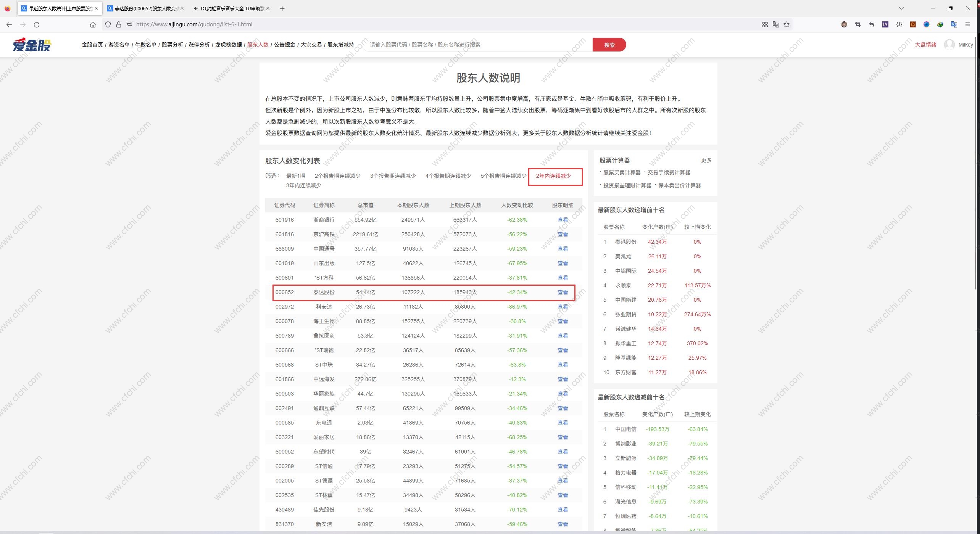Open the screenshot crop extension
Viewport: 980px width, 534px height.
coord(858,24)
